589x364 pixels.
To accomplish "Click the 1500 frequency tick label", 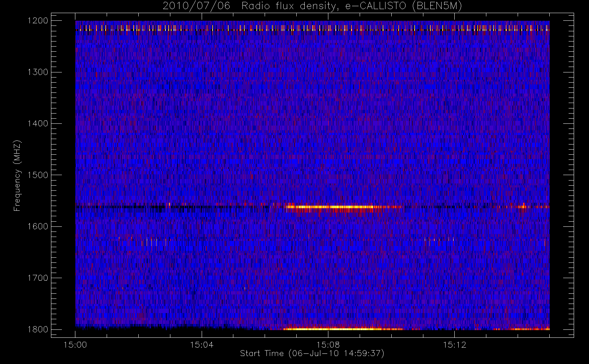I will (x=38, y=175).
